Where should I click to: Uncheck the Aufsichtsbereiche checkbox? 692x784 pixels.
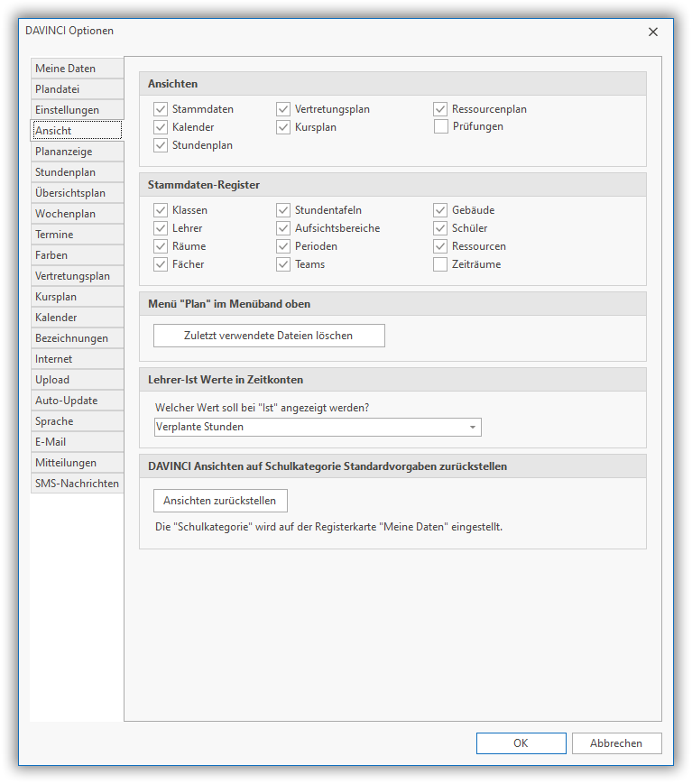pos(284,228)
